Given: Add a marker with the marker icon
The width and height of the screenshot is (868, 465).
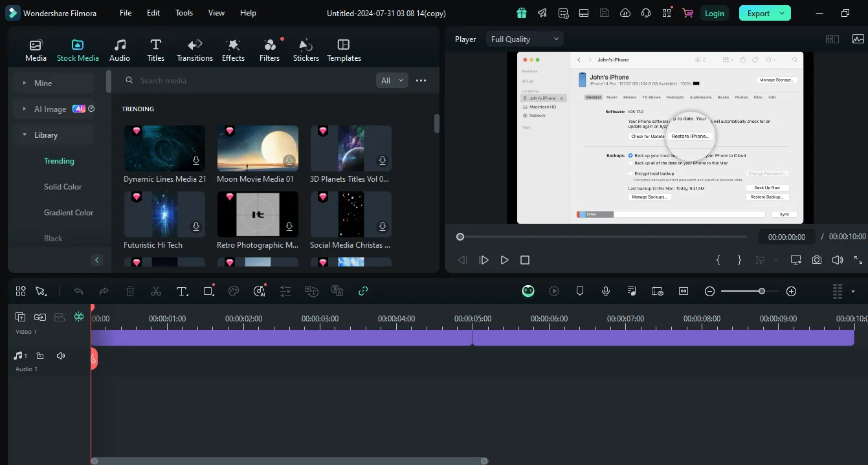Looking at the screenshot, I should click(580, 292).
